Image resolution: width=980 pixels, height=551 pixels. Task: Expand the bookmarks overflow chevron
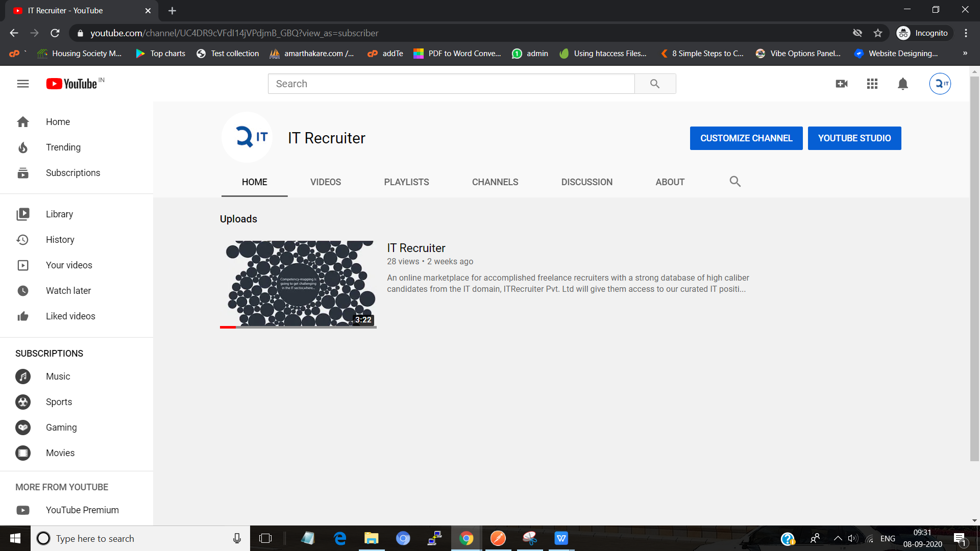pos(965,53)
